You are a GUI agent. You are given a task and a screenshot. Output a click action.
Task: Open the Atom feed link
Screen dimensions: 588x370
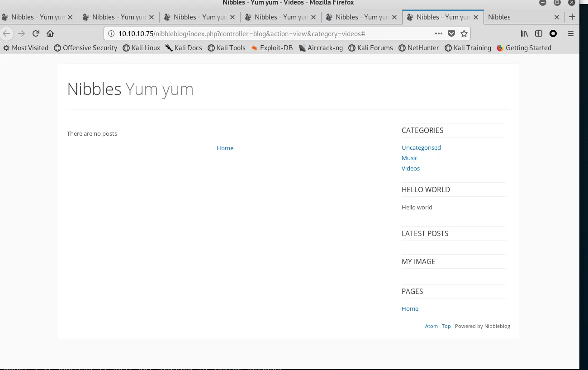[432, 326]
